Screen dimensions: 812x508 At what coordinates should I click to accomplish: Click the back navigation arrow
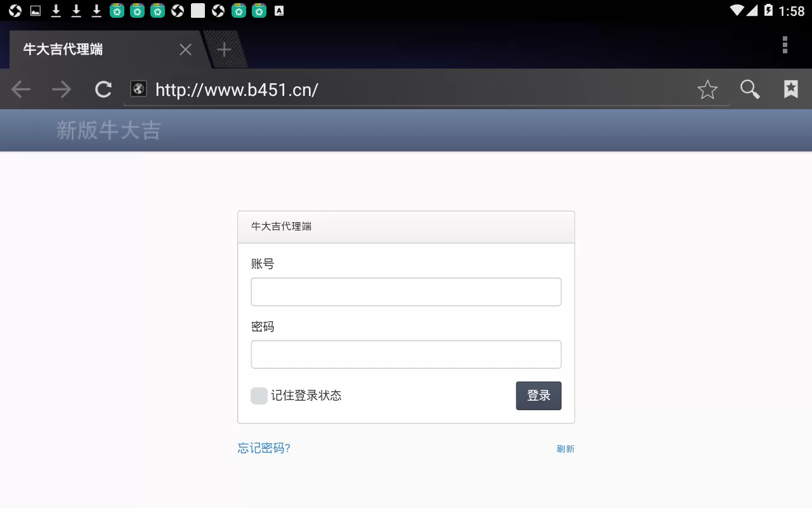[20, 89]
